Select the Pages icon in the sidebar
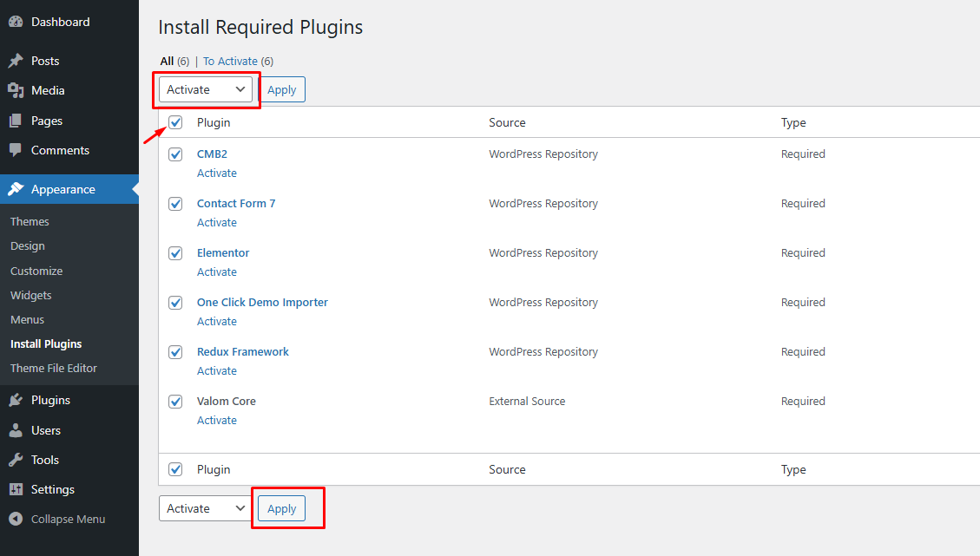The height and width of the screenshot is (556, 980). tap(16, 121)
